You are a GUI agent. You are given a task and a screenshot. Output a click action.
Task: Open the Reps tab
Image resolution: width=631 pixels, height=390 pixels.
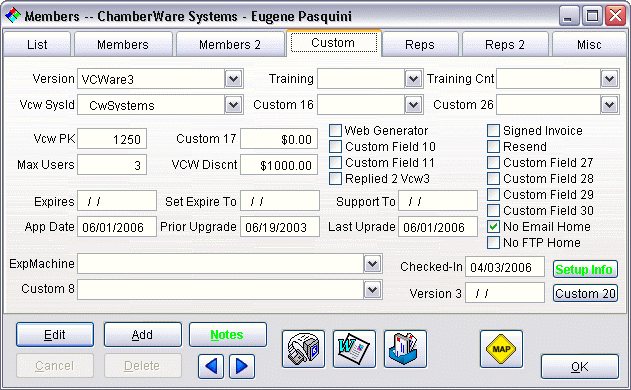click(x=420, y=44)
